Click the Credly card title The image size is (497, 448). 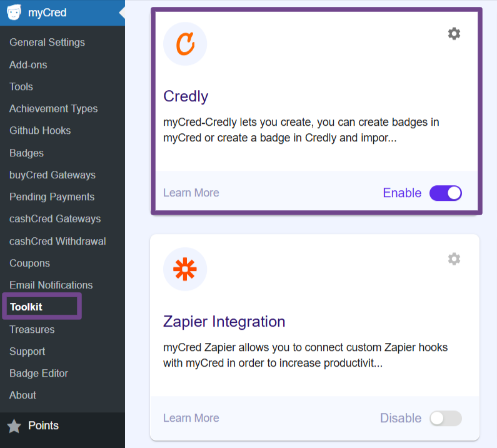pyautogui.click(x=186, y=96)
